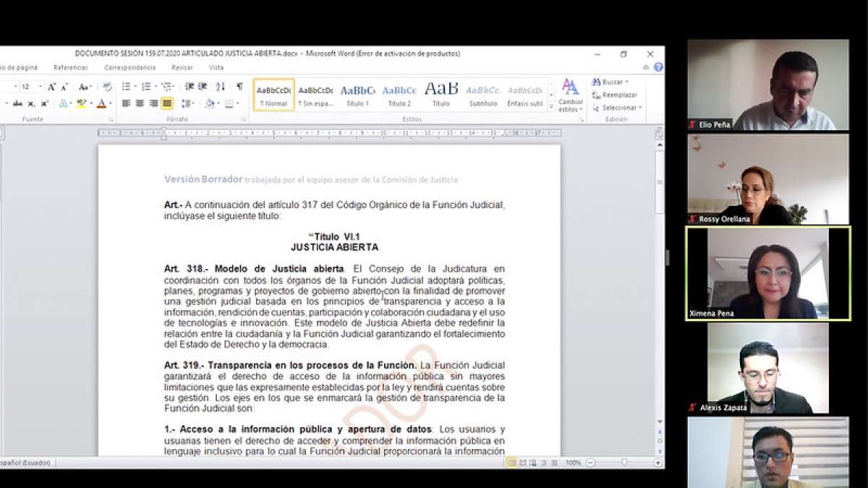Viewport: 868px width, 488px height.
Task: Click the Clear Formatting icon
Action: click(x=108, y=87)
